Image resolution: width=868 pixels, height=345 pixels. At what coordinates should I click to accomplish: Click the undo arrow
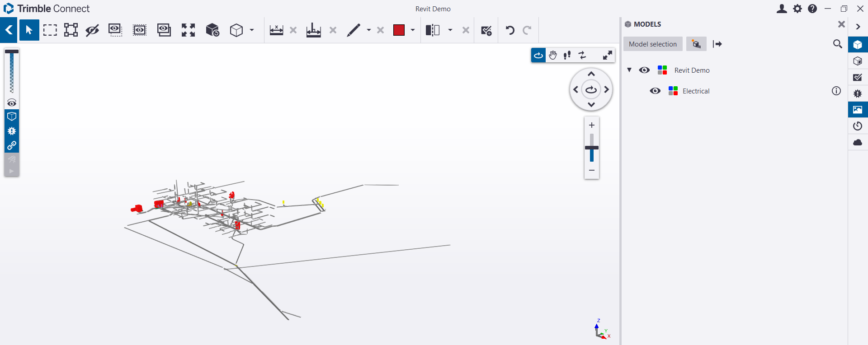pyautogui.click(x=510, y=30)
